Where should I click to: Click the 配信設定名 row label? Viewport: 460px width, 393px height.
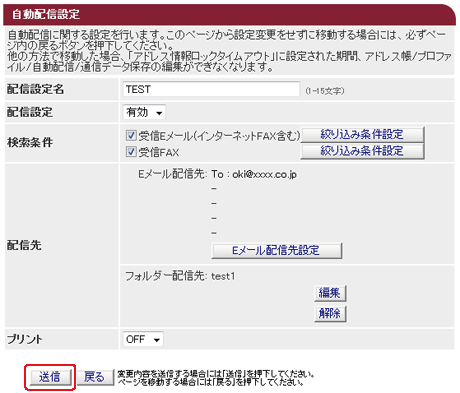pyautogui.click(x=35, y=89)
